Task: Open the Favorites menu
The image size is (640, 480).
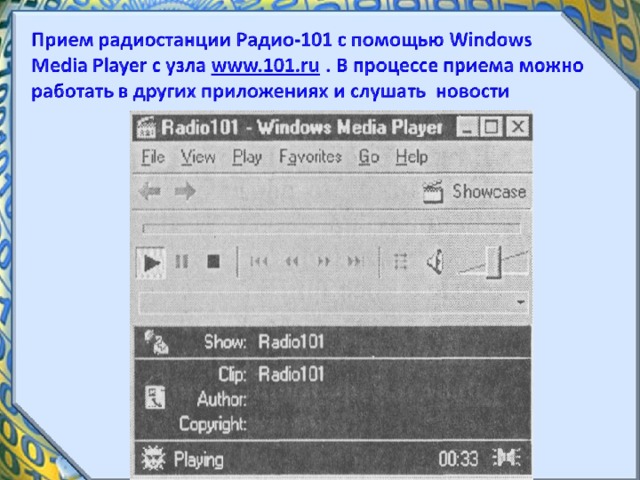Action: click(310, 157)
